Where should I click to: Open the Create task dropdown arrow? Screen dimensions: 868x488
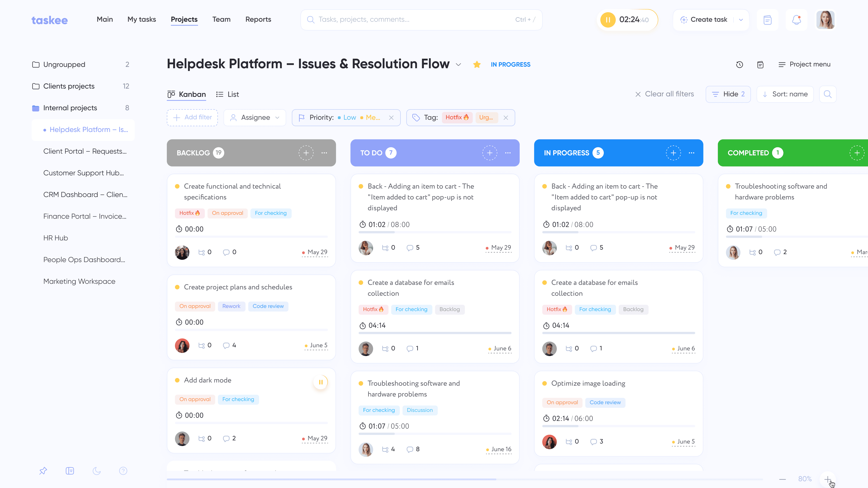pyautogui.click(x=741, y=20)
